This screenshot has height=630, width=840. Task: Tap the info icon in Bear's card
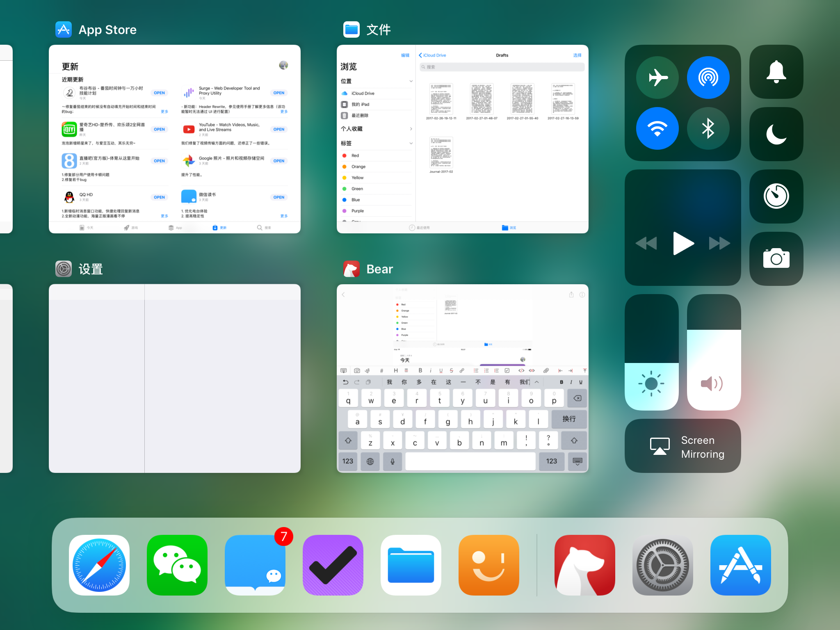pyautogui.click(x=582, y=294)
